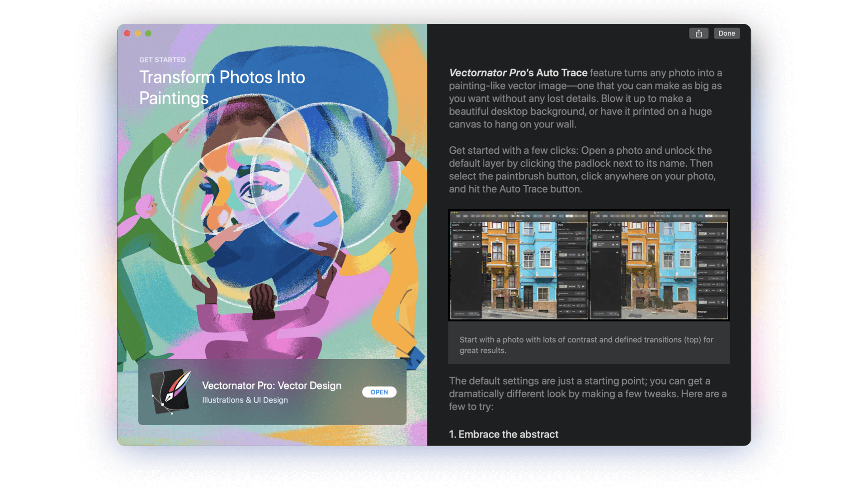View the right traced house screenshot
Screen dimensions: 868x488
click(x=659, y=265)
